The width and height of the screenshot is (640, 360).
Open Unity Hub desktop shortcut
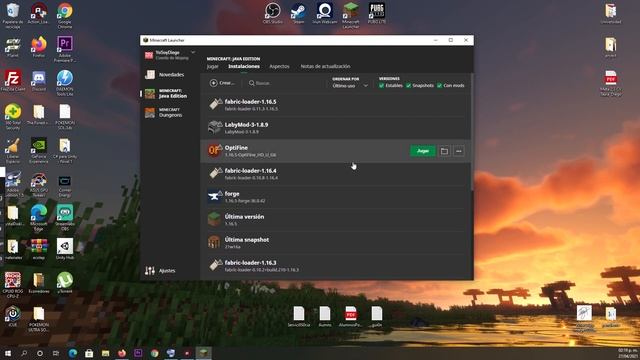(x=65, y=249)
